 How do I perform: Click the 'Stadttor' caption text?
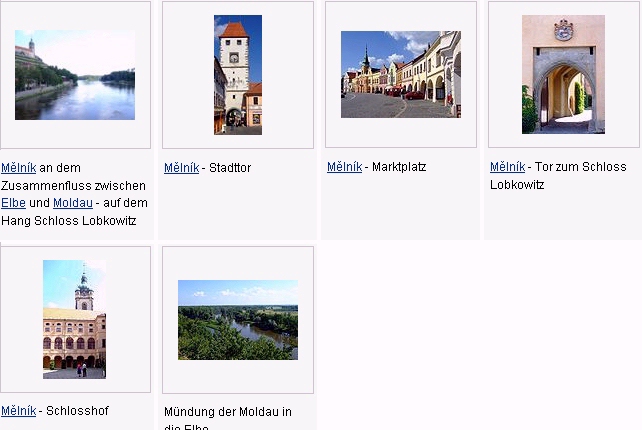[x=230, y=168]
